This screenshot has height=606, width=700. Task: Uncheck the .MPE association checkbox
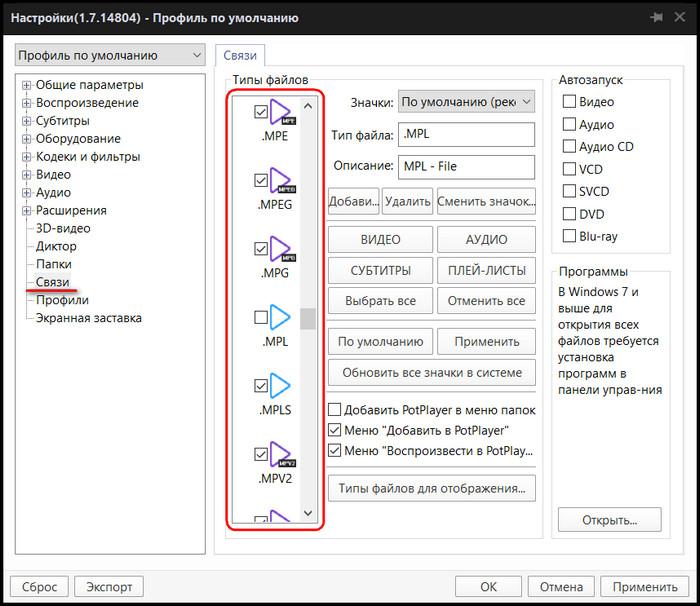[x=261, y=112]
